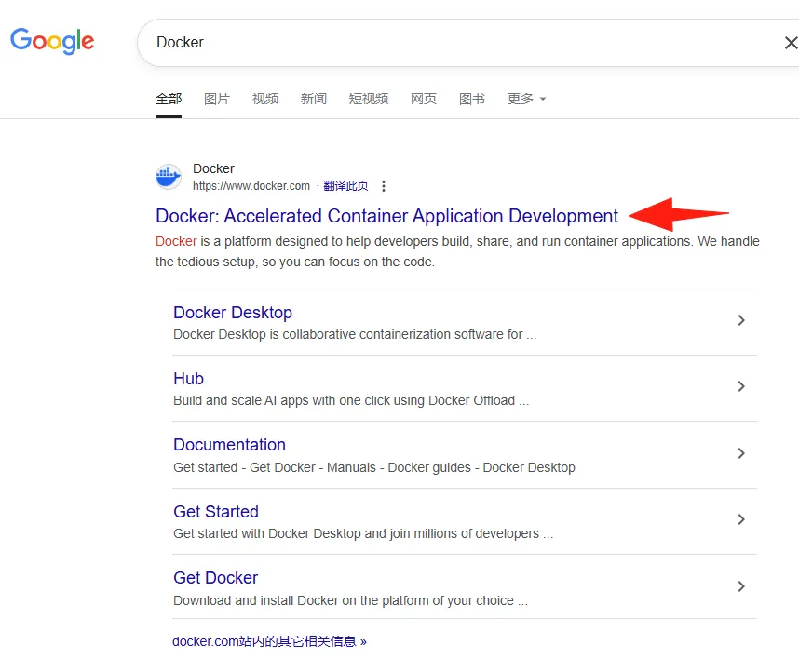The image size is (799, 672).
Task: Open the 短视频 tab
Action: click(x=369, y=99)
